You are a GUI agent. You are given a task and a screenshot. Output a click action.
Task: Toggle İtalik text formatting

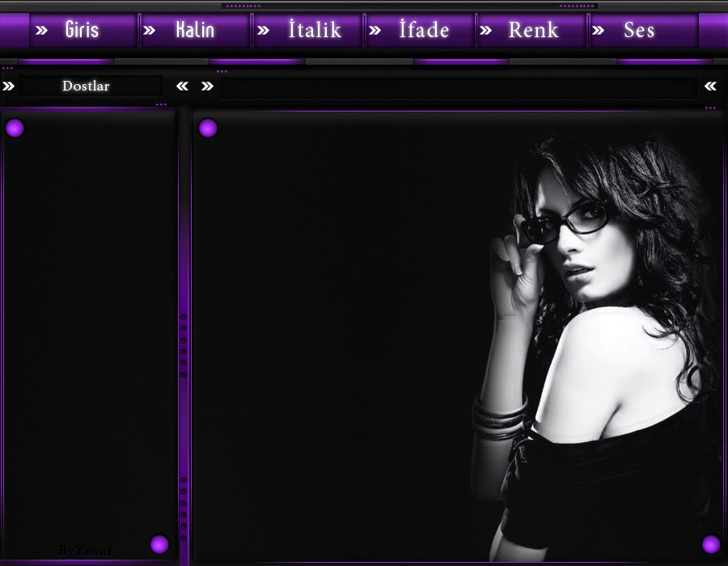coord(315,31)
